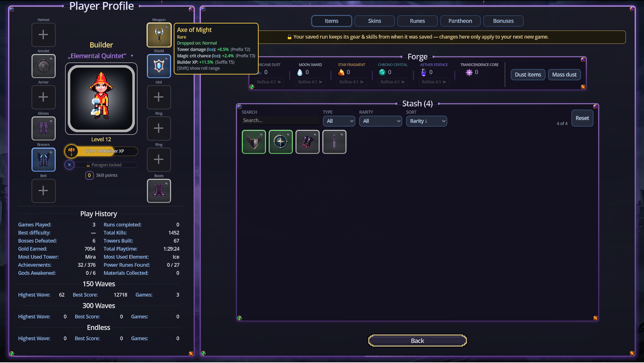Image resolution: width=644 pixels, height=363 pixels.
Task: Focus the stash Search field
Action: click(x=280, y=120)
